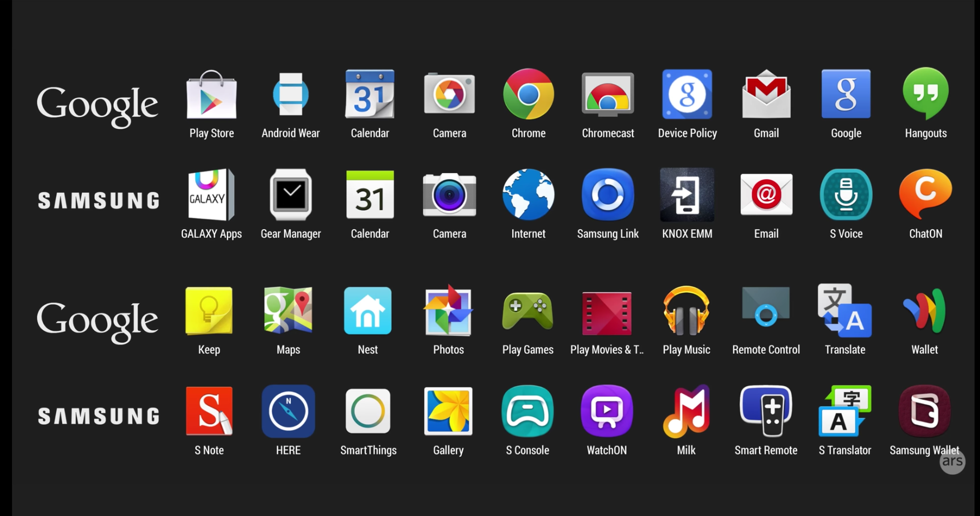Launch Google Maps
Viewport: 980px width, 516px height.
pos(288,310)
